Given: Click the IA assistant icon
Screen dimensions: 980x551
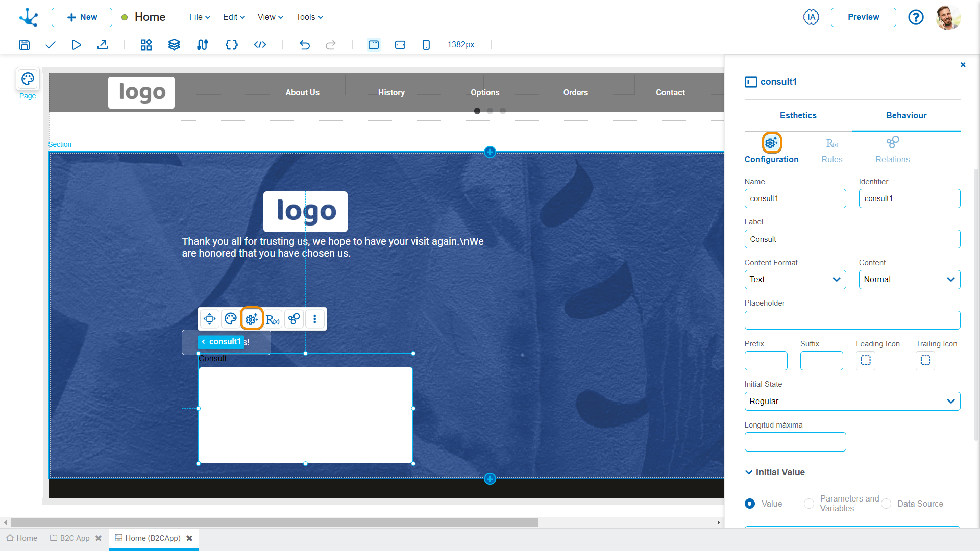Looking at the screenshot, I should pyautogui.click(x=811, y=17).
